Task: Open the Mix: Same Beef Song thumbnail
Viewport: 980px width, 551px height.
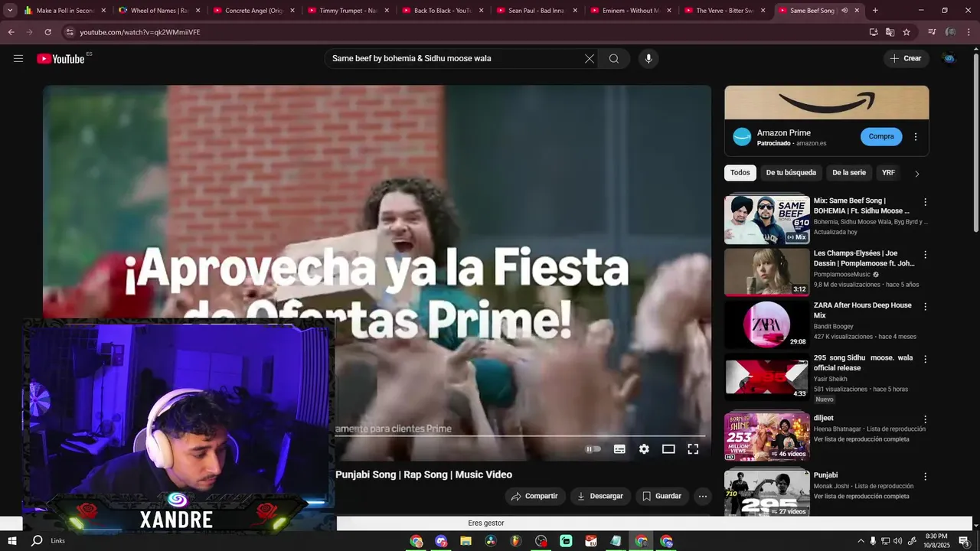Action: tap(767, 220)
